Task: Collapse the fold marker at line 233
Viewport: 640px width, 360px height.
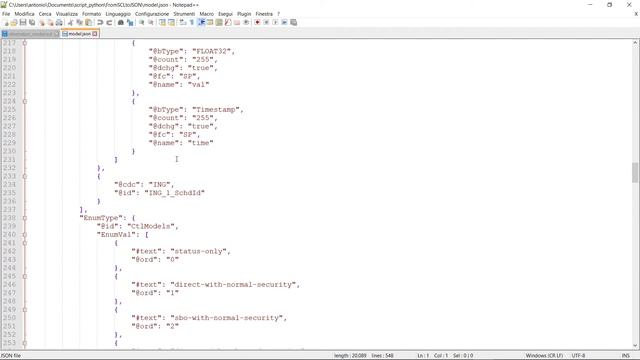Action: (x=24, y=176)
